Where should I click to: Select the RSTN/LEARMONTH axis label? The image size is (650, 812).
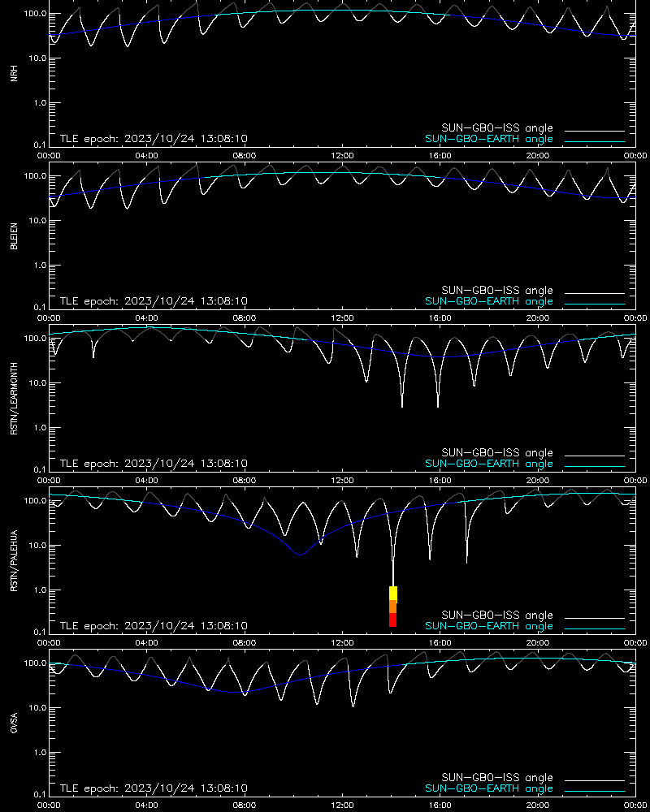(x=14, y=398)
